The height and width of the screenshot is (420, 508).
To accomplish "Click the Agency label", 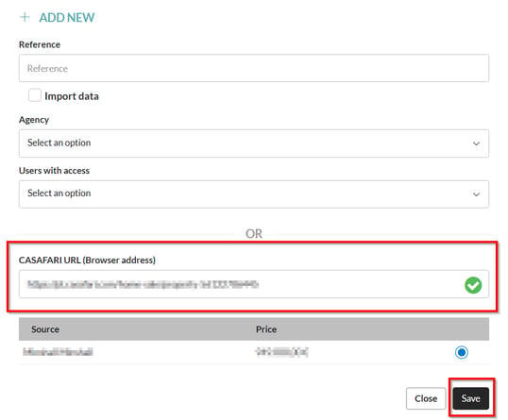I will point(34,120).
